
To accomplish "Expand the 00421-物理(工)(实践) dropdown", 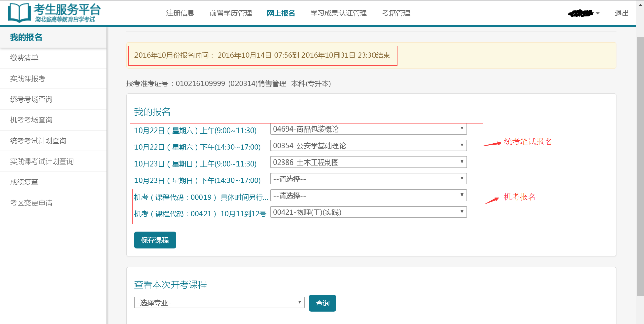I will pyautogui.click(x=368, y=212).
